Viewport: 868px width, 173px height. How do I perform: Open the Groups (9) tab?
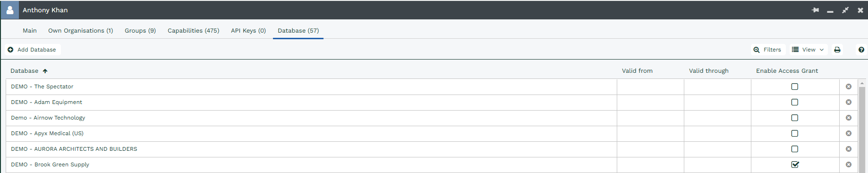pyautogui.click(x=140, y=31)
